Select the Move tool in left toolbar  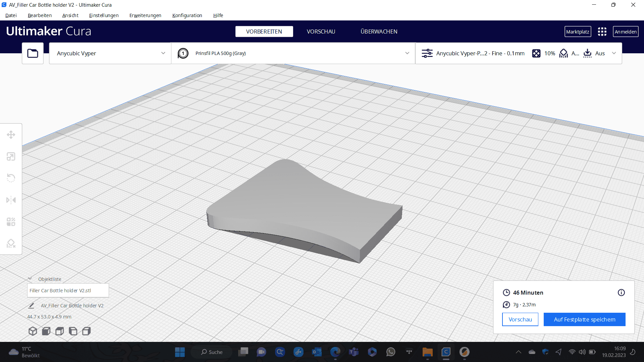click(11, 135)
